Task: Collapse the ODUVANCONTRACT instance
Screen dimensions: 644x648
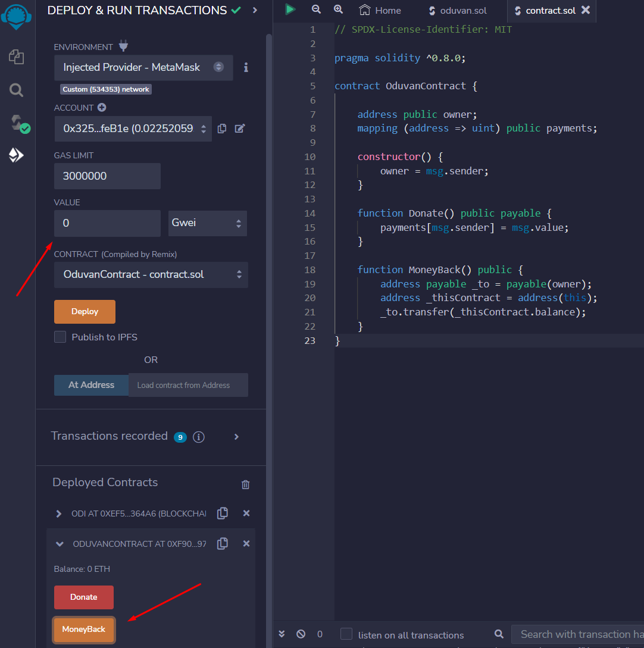Action: [60, 544]
